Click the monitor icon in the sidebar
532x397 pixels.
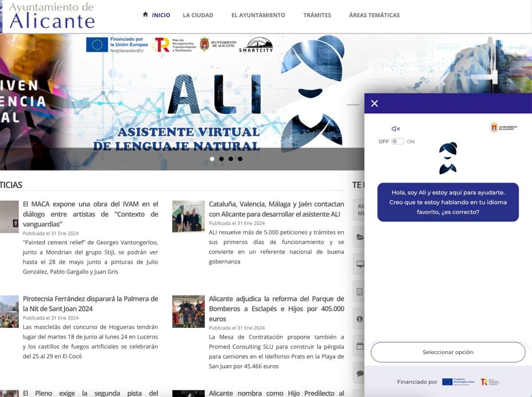(360, 265)
